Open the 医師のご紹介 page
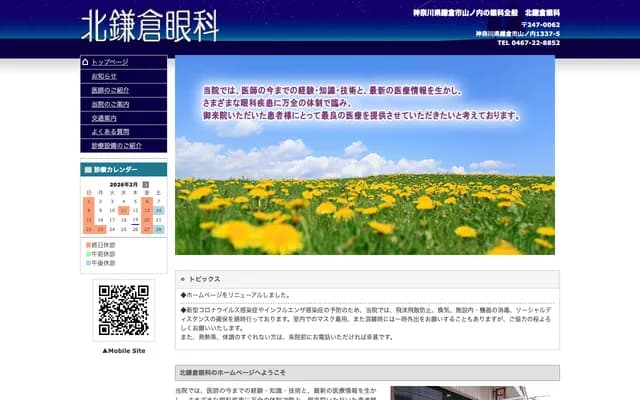 (x=110, y=90)
